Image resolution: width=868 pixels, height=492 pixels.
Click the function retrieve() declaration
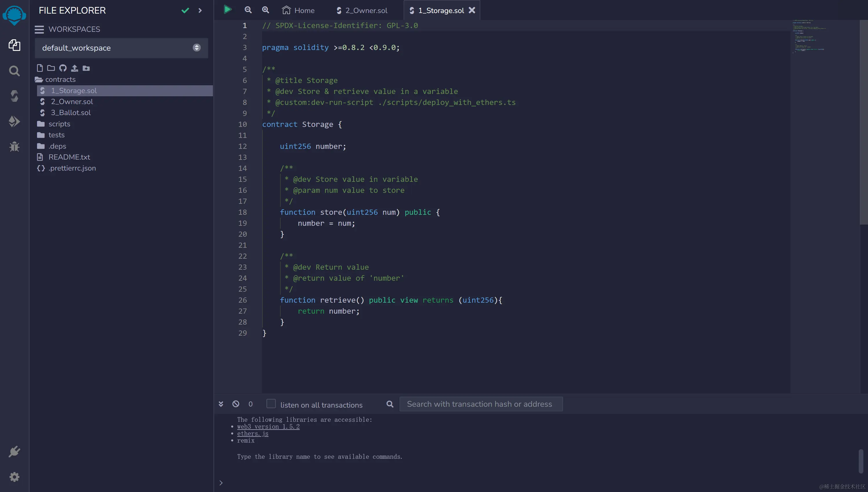click(391, 300)
